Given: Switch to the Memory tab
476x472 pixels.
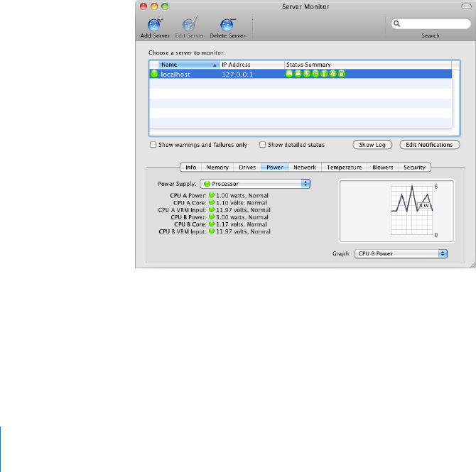Looking at the screenshot, I should tap(217, 168).
